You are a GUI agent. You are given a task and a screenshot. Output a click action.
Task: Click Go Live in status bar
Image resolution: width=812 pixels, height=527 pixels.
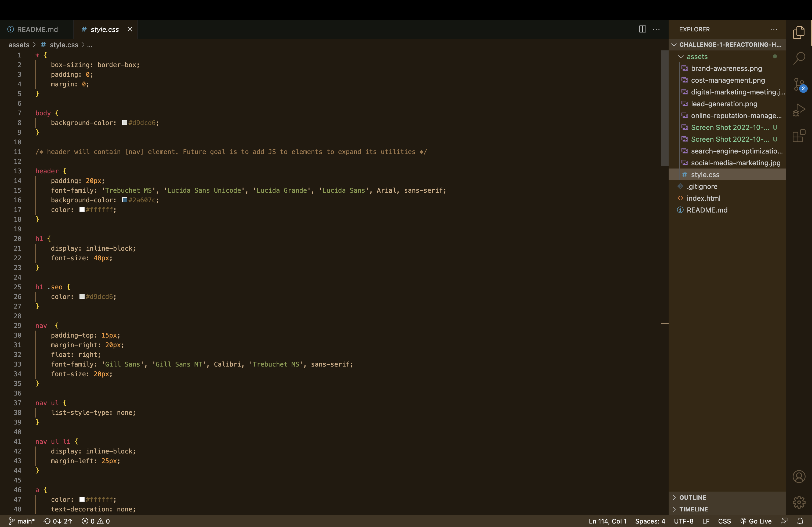[x=756, y=521]
